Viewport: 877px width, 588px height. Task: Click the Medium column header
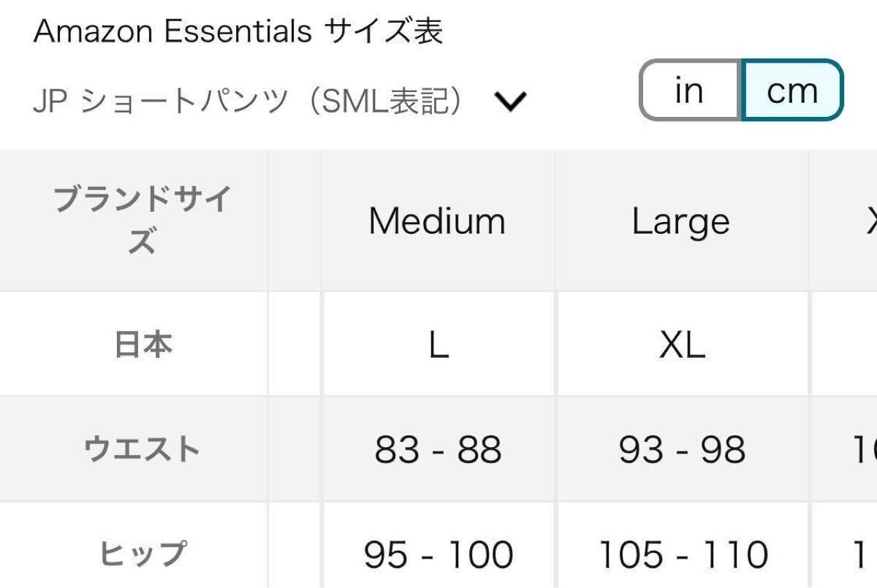click(437, 221)
